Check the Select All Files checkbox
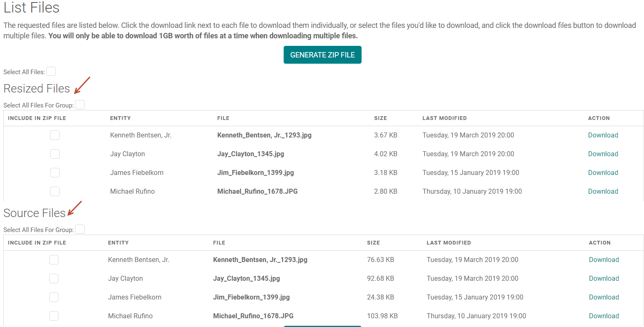The image size is (644, 327). pos(51,72)
